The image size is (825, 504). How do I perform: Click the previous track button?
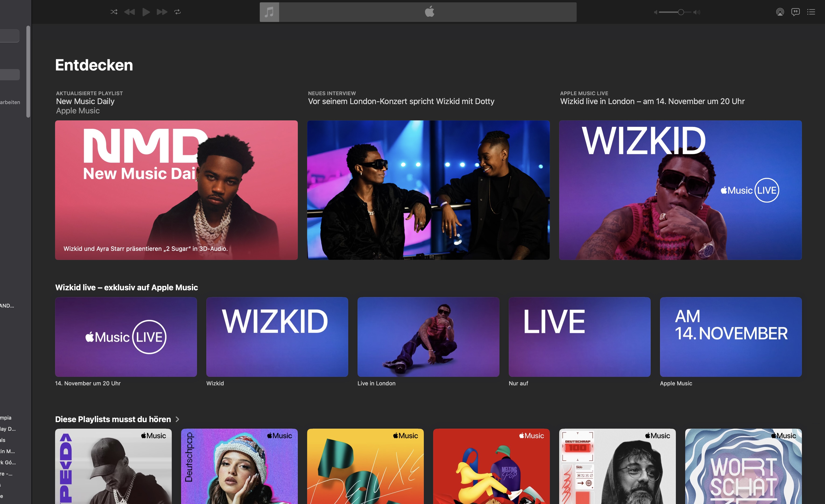click(x=129, y=12)
